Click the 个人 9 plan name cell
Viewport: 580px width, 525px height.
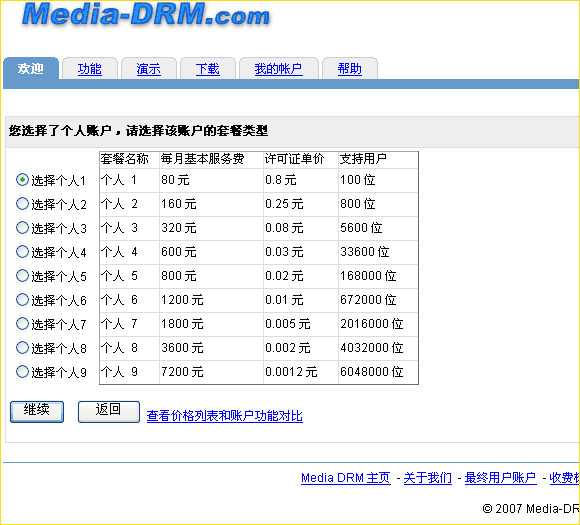tap(129, 372)
